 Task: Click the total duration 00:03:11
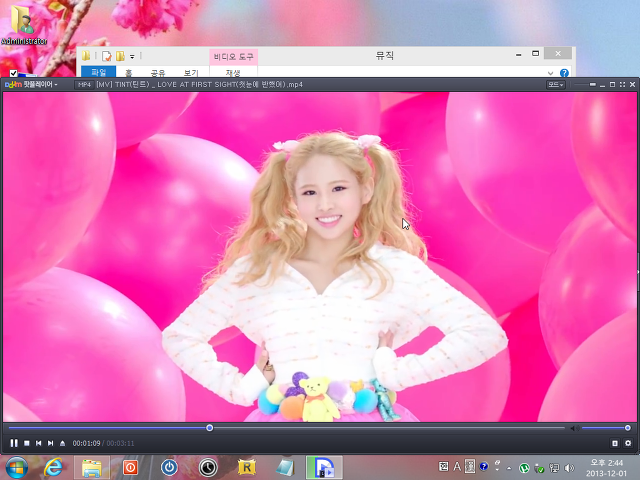[120, 443]
